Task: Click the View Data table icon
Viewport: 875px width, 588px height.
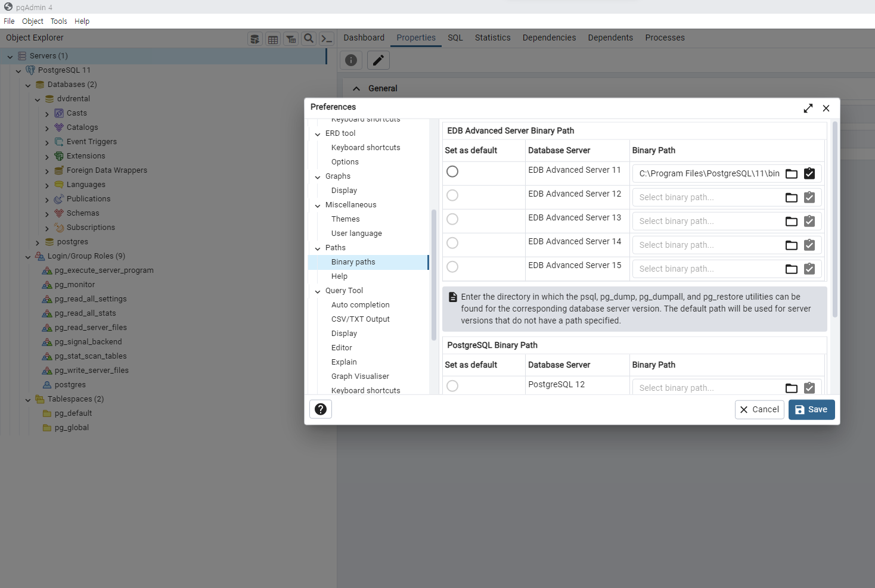Action: [273, 39]
